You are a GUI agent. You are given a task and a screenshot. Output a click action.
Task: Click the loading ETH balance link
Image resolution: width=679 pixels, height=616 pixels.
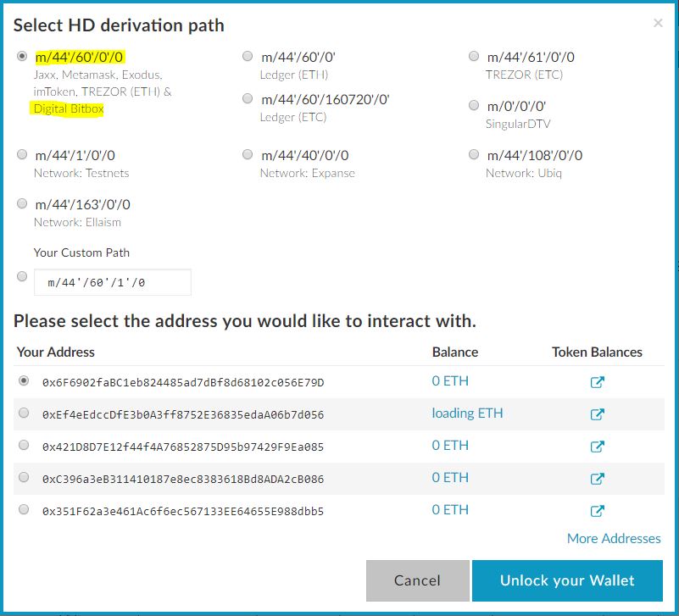(x=467, y=413)
